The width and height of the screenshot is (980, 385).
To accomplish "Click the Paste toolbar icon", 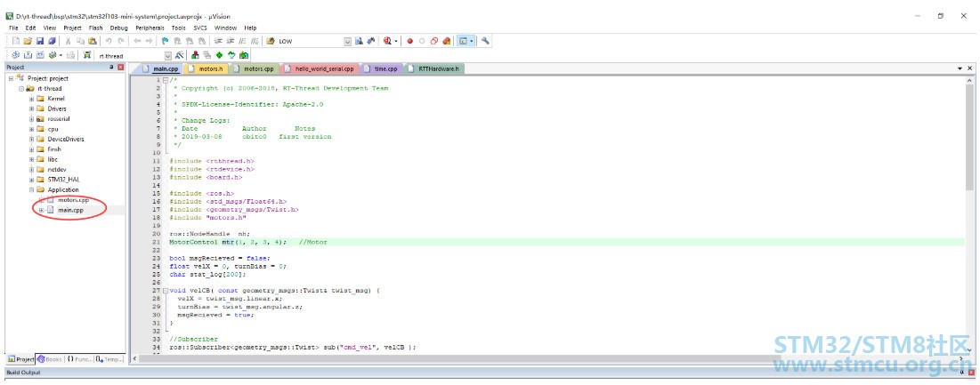I will tap(93, 41).
